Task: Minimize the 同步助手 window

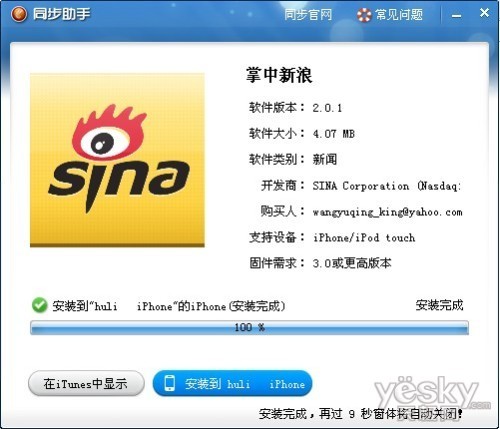Action: [x=456, y=15]
